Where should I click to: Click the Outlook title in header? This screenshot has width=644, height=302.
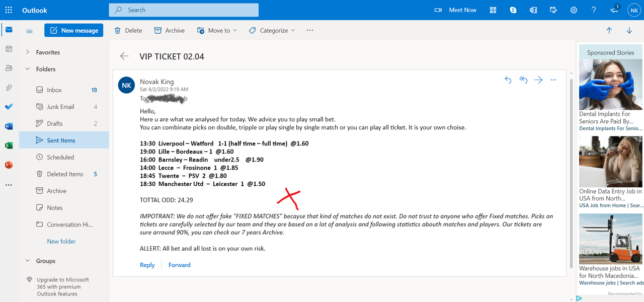coord(35,10)
